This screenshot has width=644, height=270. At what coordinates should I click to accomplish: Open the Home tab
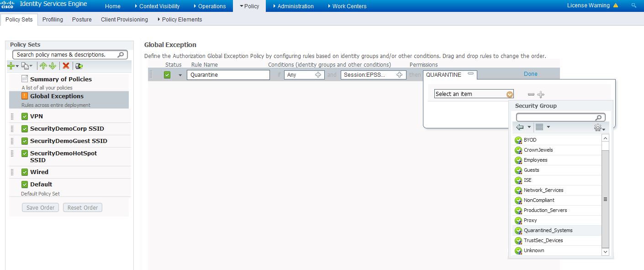tap(113, 6)
